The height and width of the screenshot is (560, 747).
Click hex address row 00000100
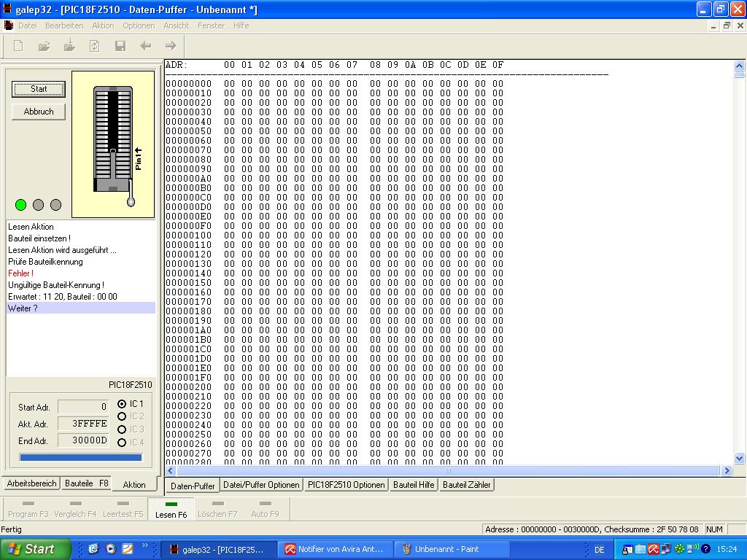334,236
